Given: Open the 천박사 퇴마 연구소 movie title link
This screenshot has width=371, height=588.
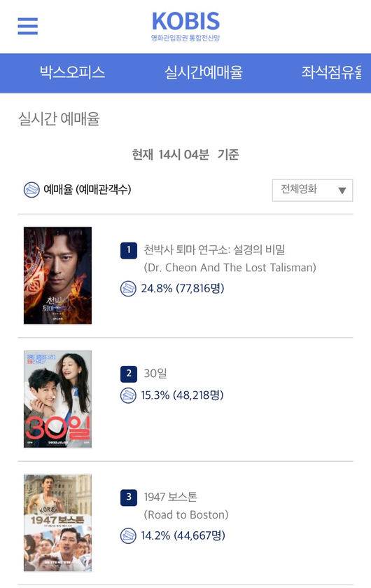Looking at the screenshot, I should click(x=214, y=249).
